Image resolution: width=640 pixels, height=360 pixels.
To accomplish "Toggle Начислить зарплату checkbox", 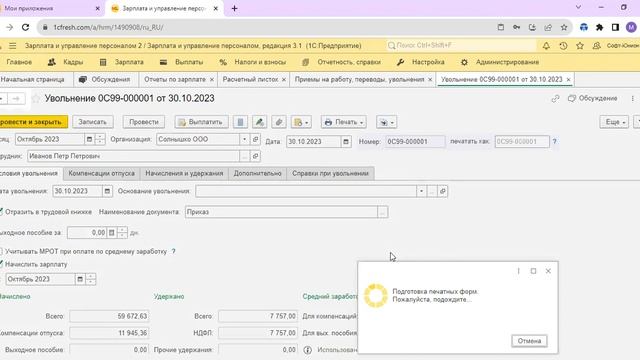I will (x=1, y=264).
